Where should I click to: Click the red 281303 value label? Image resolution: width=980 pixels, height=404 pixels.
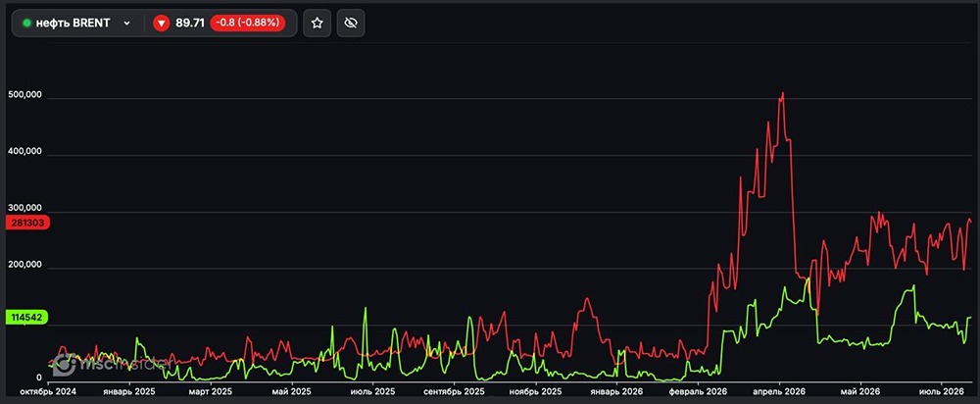click(26, 223)
